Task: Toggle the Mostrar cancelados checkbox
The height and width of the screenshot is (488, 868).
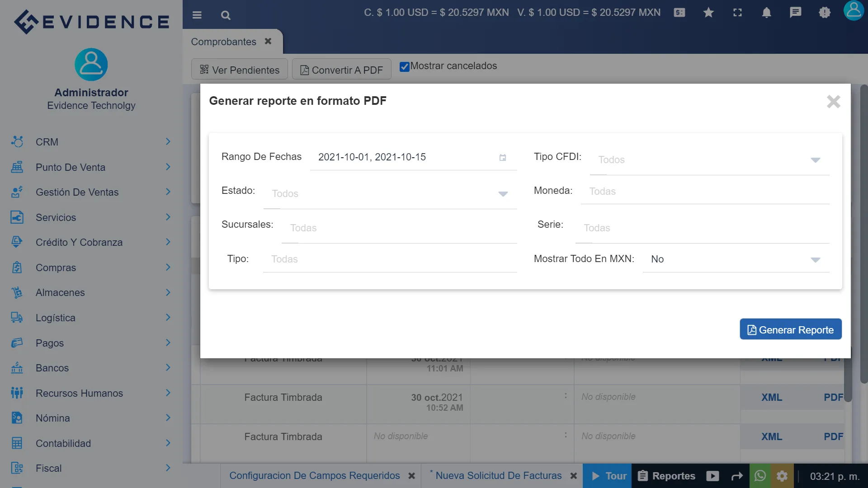Action: point(404,66)
